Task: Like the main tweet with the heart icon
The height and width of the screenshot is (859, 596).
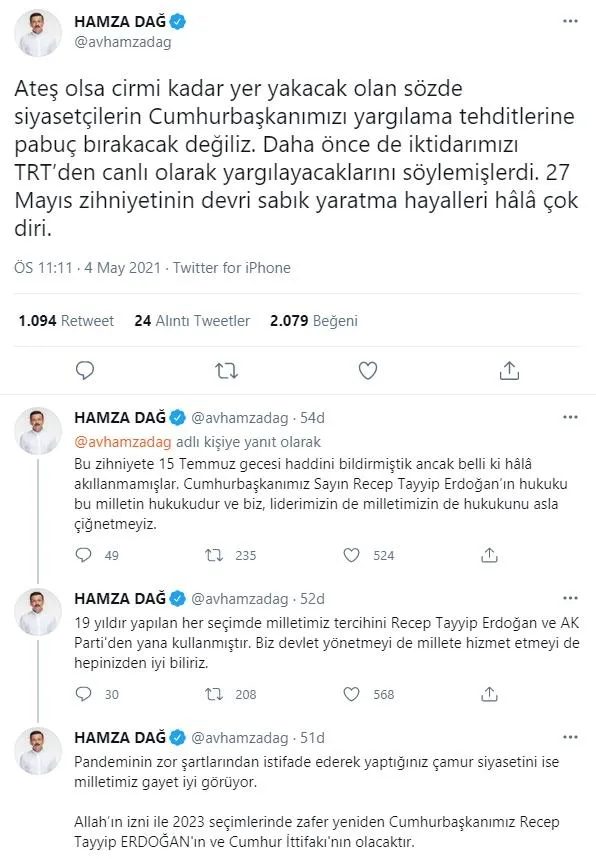Action: point(368,370)
